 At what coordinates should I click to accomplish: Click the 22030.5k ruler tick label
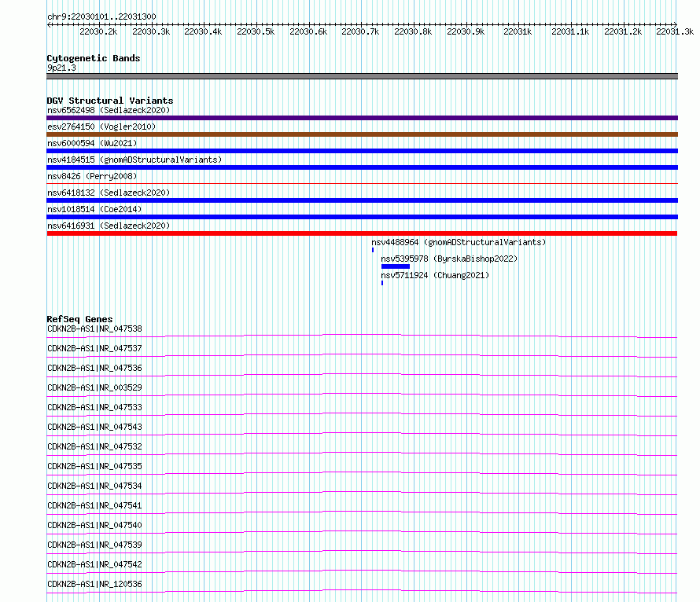[256, 31]
